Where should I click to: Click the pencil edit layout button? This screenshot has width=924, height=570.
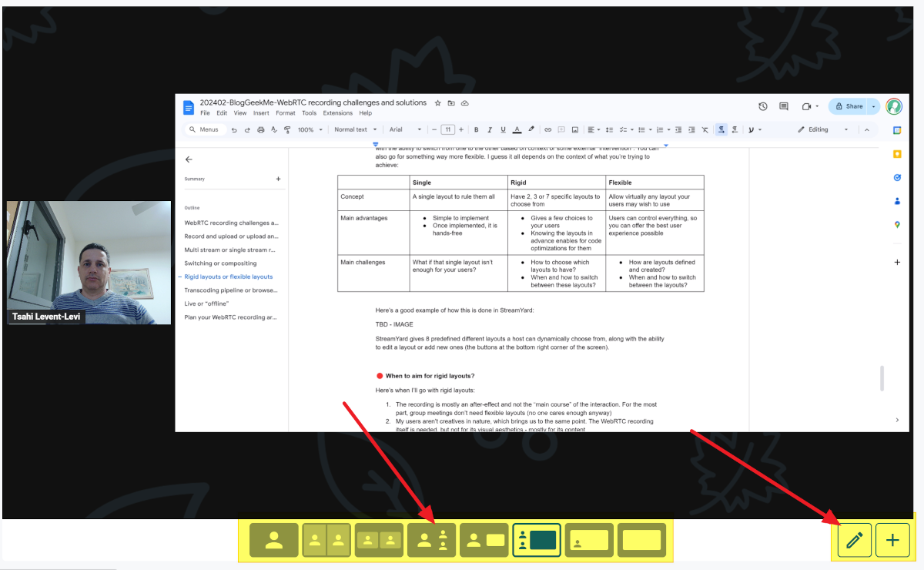[x=855, y=540]
